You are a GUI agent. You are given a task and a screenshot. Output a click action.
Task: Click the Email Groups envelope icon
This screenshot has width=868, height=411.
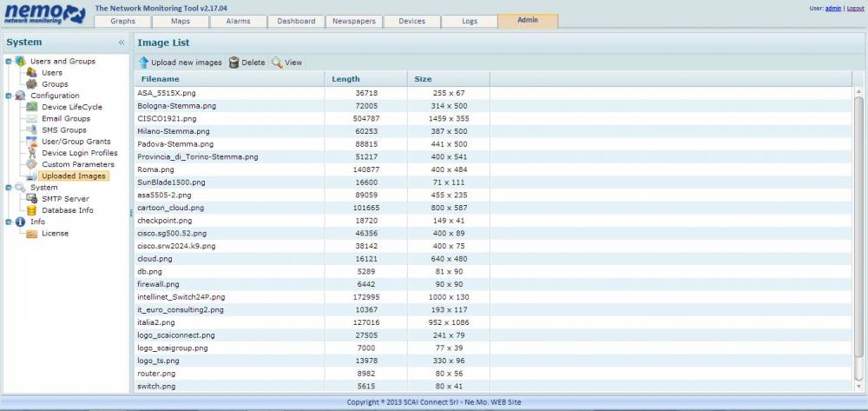pyautogui.click(x=31, y=118)
